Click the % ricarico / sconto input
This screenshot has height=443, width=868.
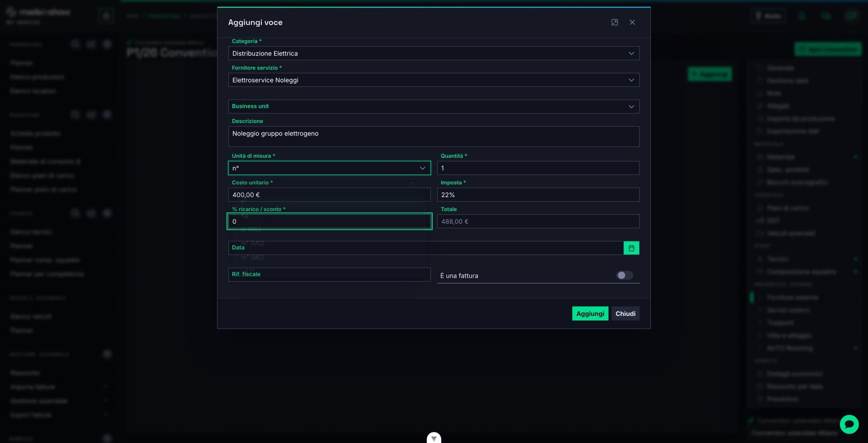coord(329,221)
